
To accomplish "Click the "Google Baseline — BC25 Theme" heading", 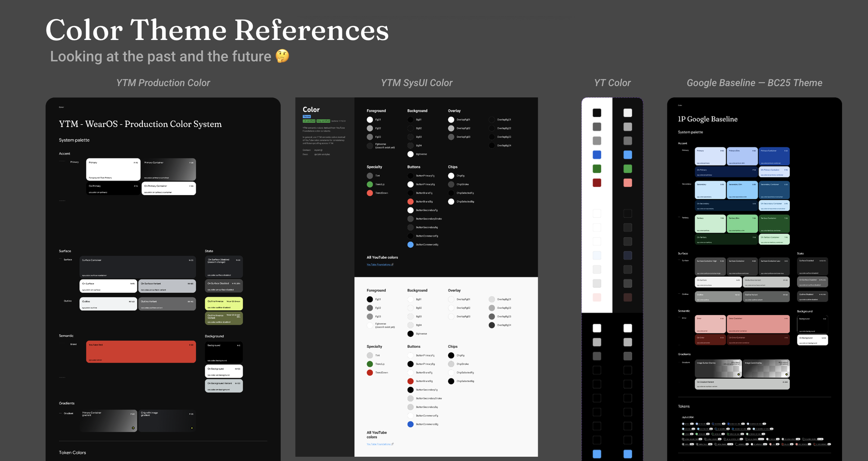I will click(x=755, y=83).
